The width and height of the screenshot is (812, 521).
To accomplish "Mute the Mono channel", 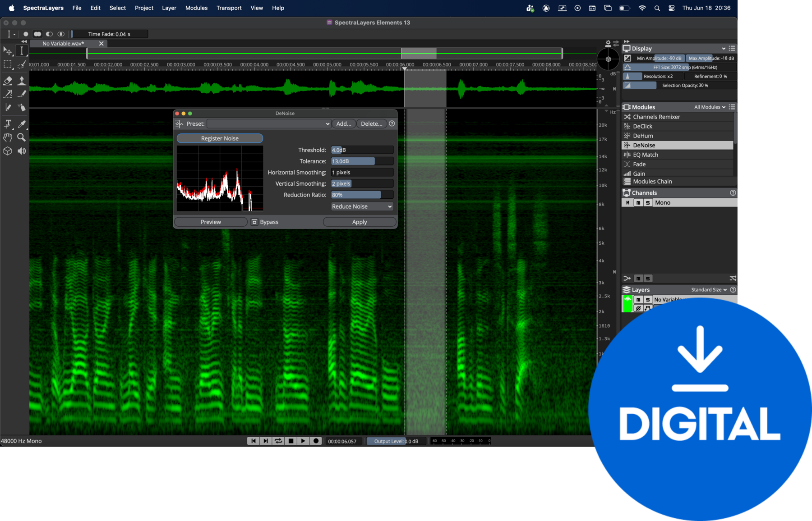I will (638, 203).
